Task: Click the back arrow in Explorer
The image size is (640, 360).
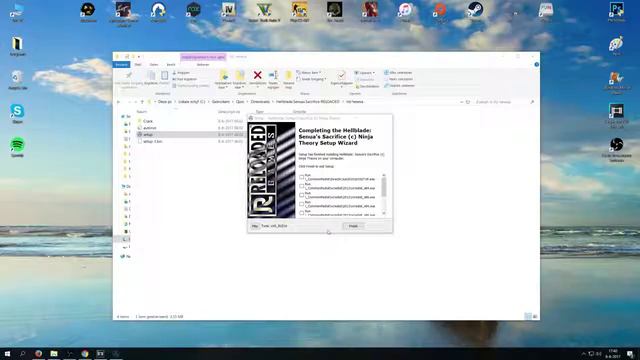Action: click(x=119, y=102)
